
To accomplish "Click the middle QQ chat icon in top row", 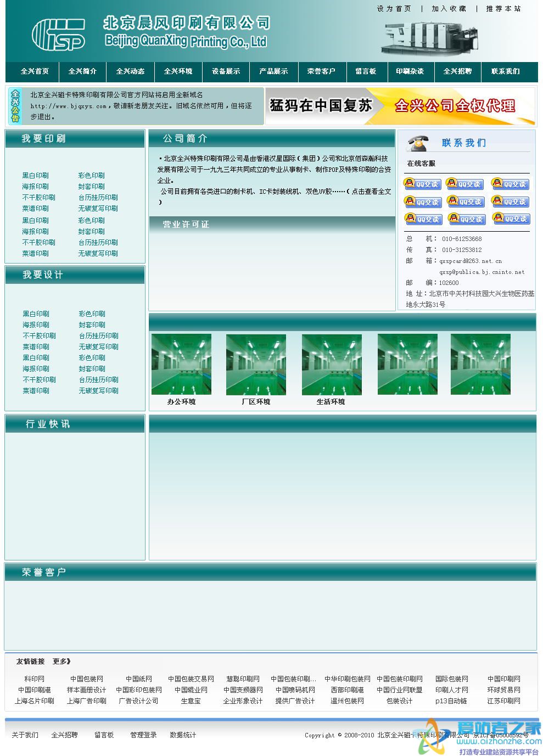I will point(464,184).
